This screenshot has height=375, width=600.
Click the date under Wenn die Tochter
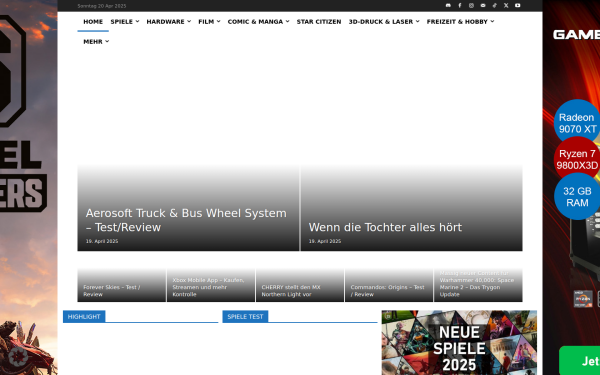[x=324, y=241]
